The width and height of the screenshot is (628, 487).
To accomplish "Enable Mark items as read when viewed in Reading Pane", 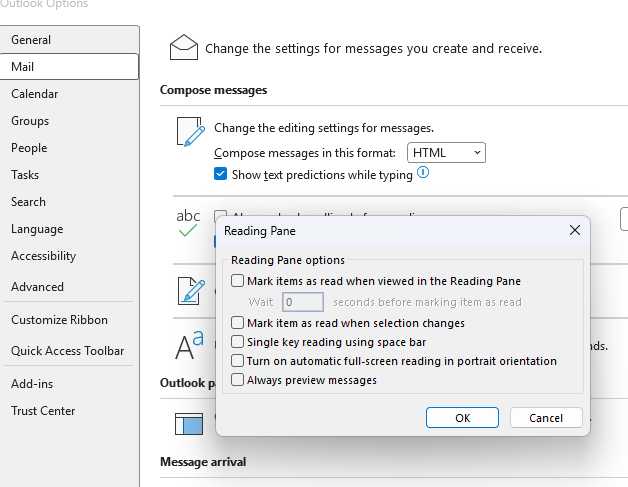I will [238, 281].
